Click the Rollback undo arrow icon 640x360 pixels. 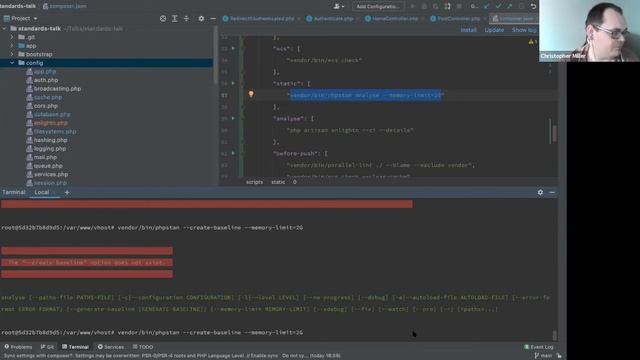point(533,6)
